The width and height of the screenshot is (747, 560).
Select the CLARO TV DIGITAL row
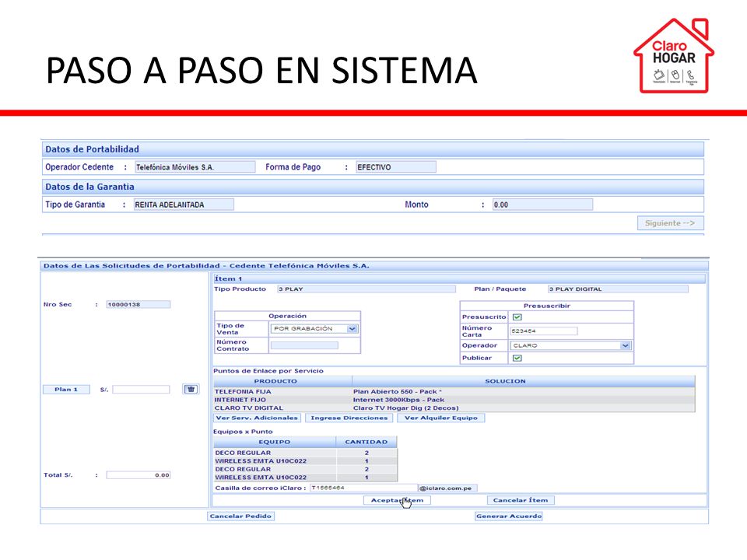tap(454, 408)
